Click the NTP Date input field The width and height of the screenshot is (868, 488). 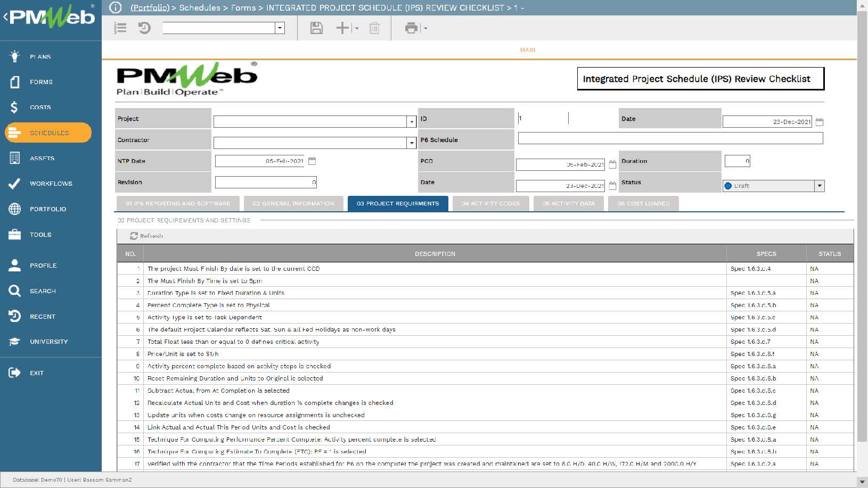click(x=260, y=161)
